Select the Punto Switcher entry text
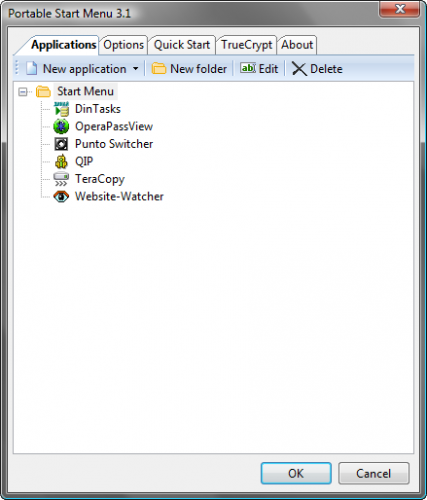Screen dimensions: 427x500 114,144
